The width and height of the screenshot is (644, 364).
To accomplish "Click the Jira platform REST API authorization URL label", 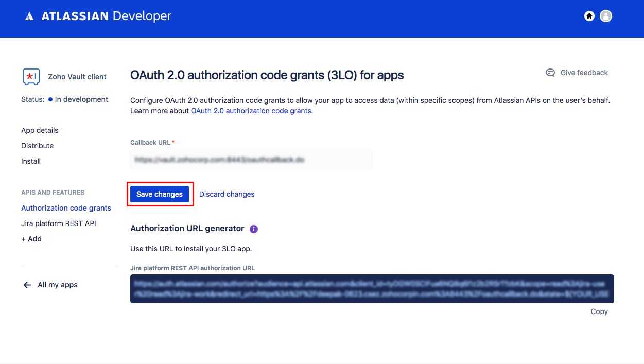I will 193,268.
